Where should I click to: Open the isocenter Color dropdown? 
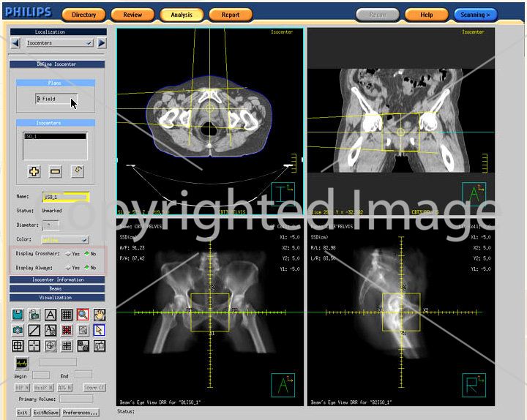pos(65,239)
